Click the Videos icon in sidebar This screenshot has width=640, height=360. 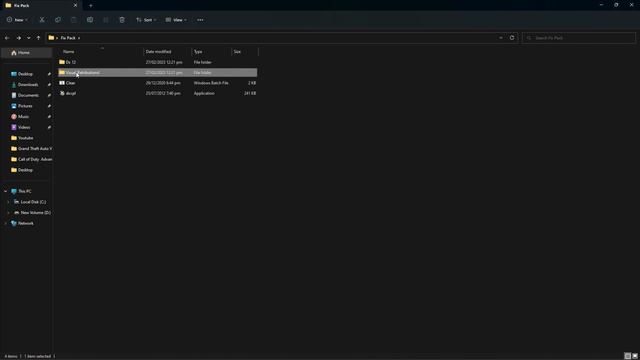(14, 127)
